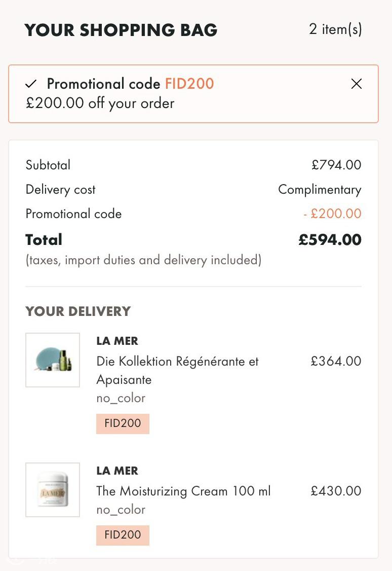
Task: Open the La Mer collection set thumbnail
Action: [x=53, y=360]
